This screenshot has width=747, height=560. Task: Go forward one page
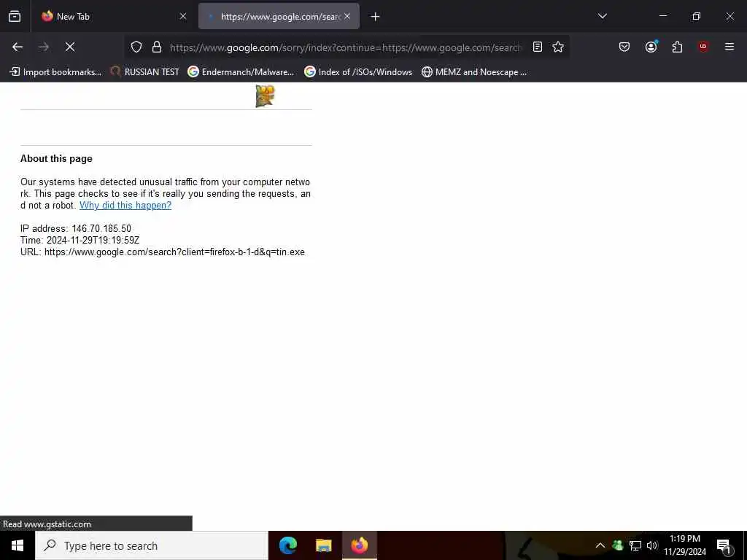coord(44,47)
